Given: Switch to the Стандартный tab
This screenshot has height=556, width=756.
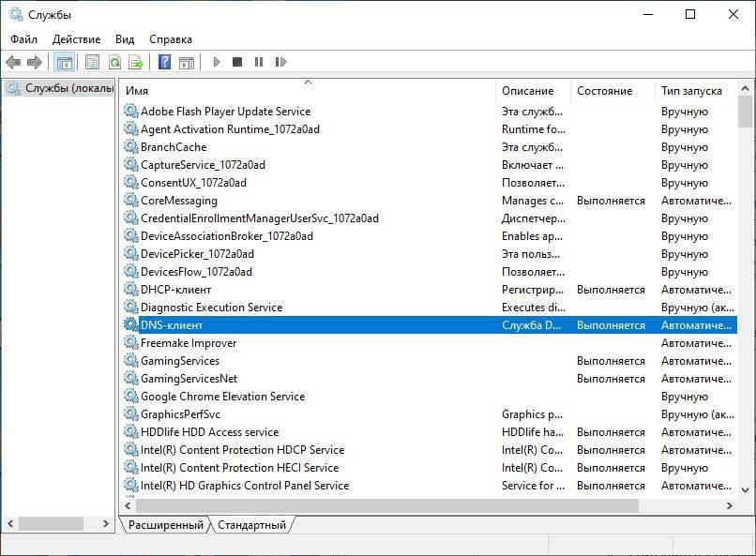Looking at the screenshot, I should tap(251, 525).
